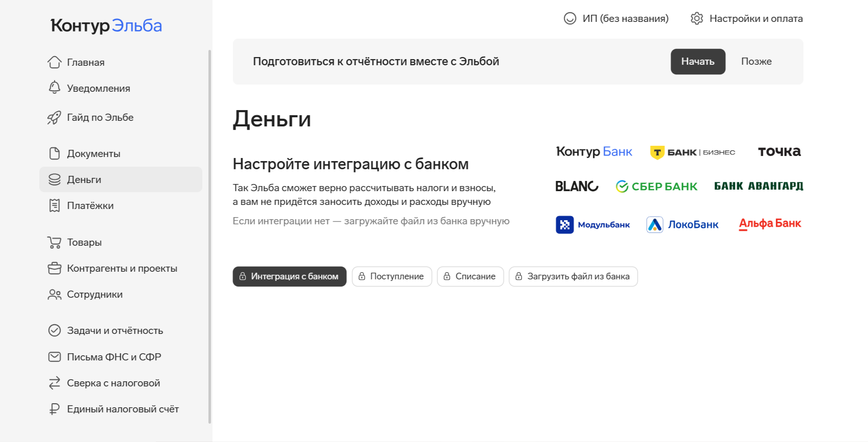Click the envelope icon for Письма ФНС и СФР
Screen dimensions: 868x442
pyautogui.click(x=55, y=357)
